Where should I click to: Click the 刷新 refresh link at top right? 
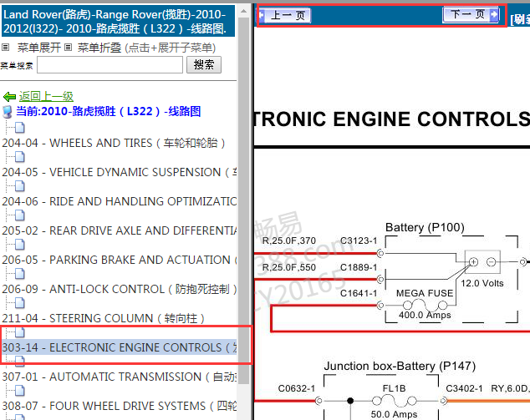(x=520, y=19)
